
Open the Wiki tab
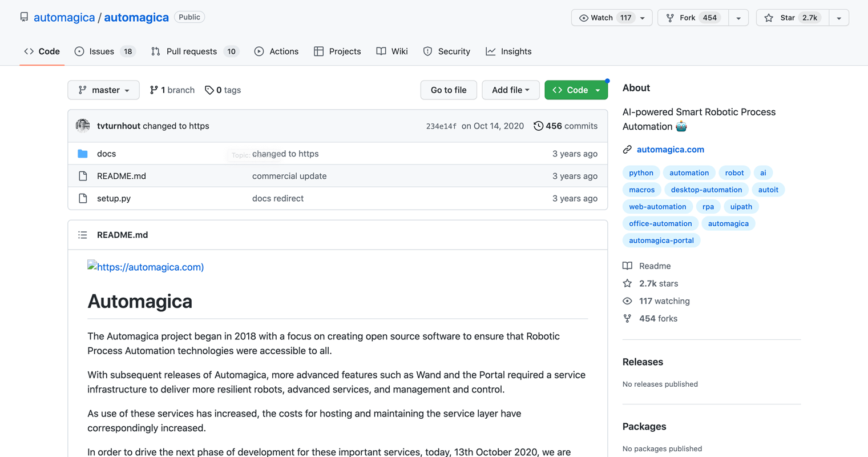pyautogui.click(x=392, y=51)
